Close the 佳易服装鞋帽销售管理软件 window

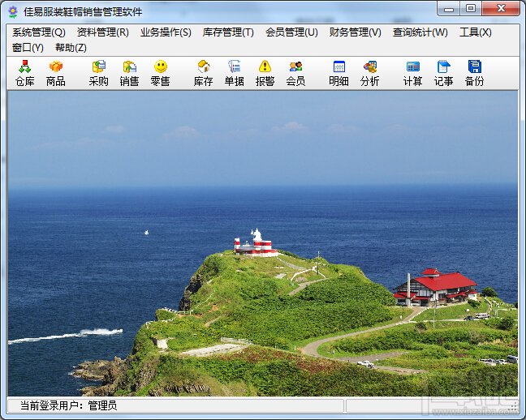(x=501, y=9)
